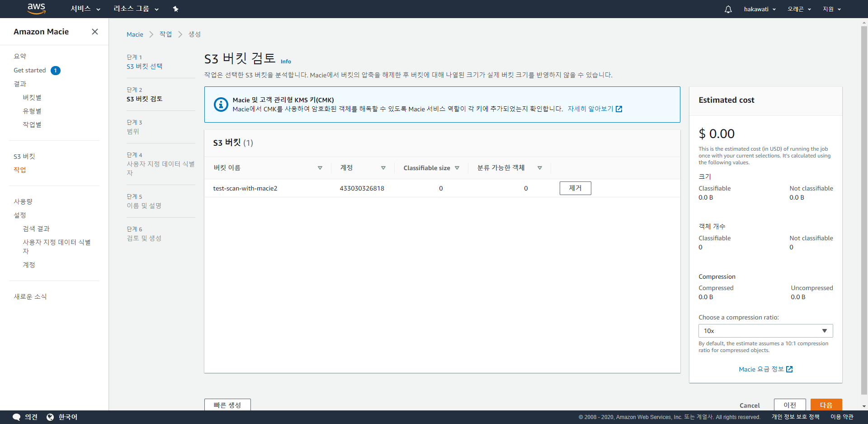Click the feedback speech bubble icon
The height and width of the screenshot is (424, 868).
pos(17,417)
